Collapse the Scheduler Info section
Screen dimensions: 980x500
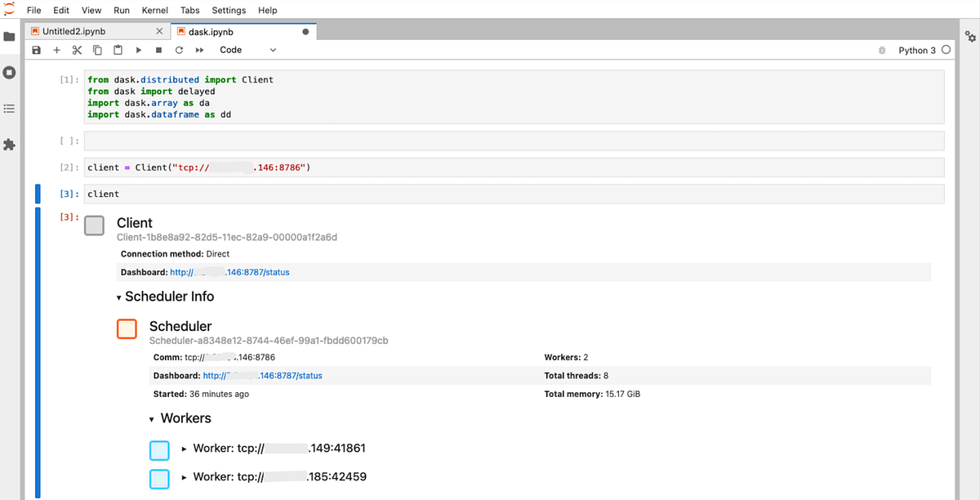[119, 297]
